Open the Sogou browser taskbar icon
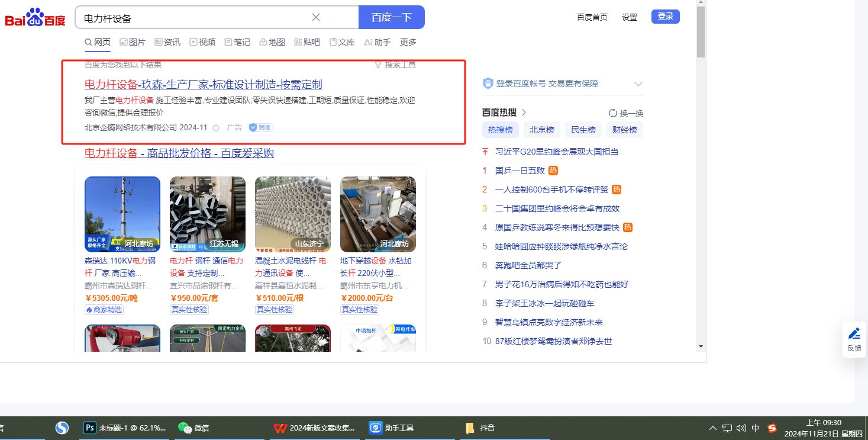 click(62, 428)
